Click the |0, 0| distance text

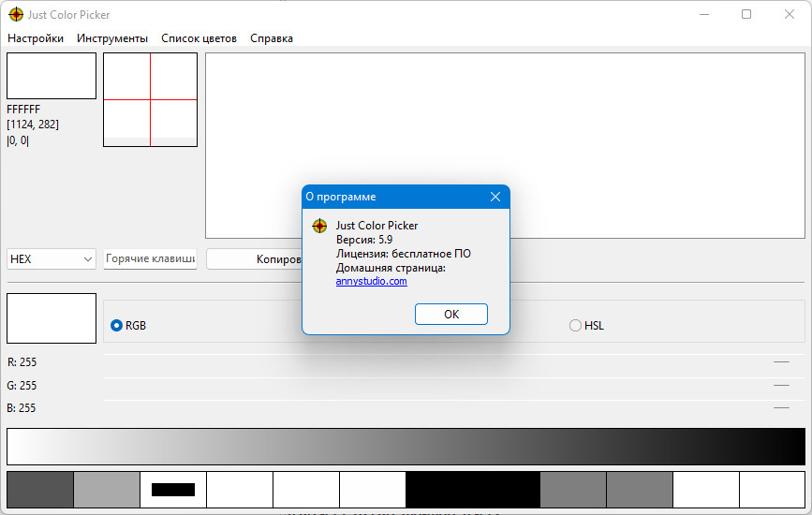pyautogui.click(x=18, y=140)
